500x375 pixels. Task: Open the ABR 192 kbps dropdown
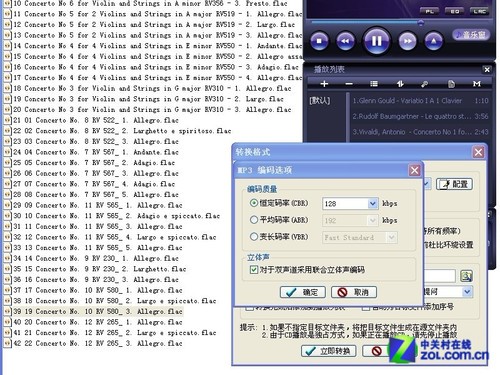click(372, 220)
